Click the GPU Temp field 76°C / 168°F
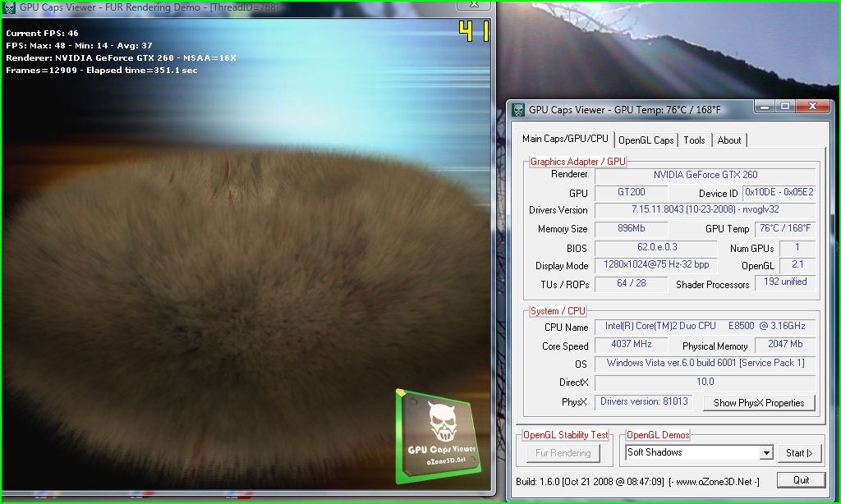The width and height of the screenshot is (841, 504). click(784, 228)
